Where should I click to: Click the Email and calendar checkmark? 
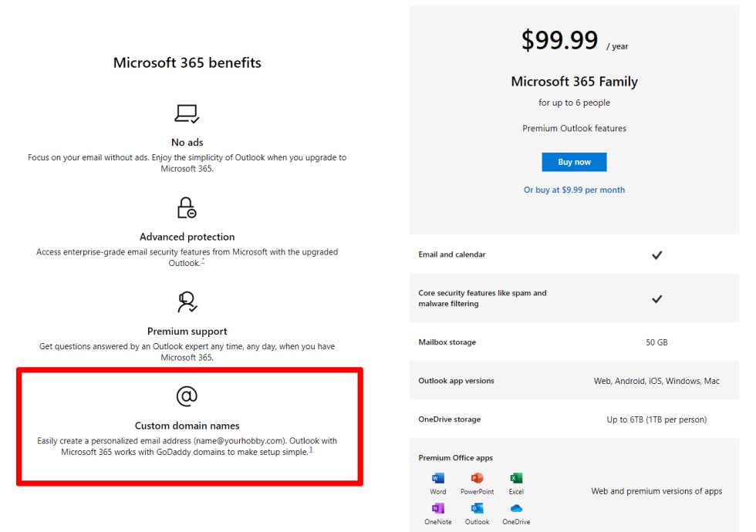pos(656,255)
